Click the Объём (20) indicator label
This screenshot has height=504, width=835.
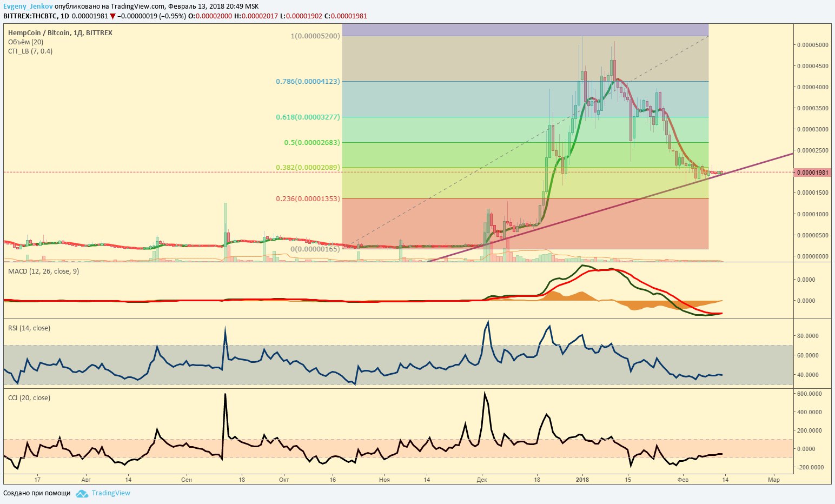pyautogui.click(x=25, y=42)
